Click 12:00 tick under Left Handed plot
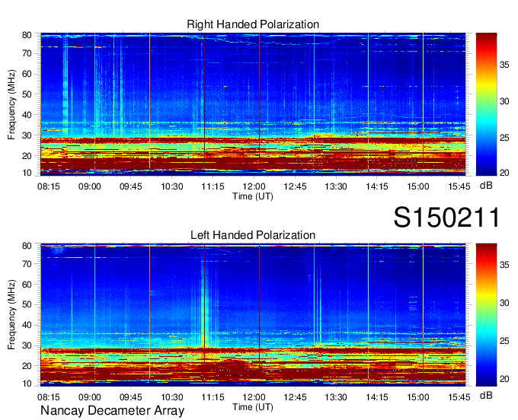 (x=254, y=397)
